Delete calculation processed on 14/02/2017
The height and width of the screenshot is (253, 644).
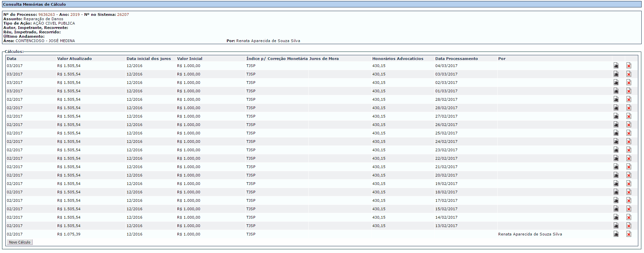coord(629,217)
